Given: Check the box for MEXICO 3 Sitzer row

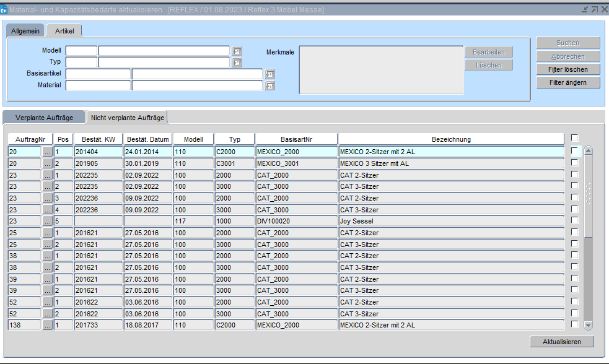Looking at the screenshot, I should click(575, 163).
